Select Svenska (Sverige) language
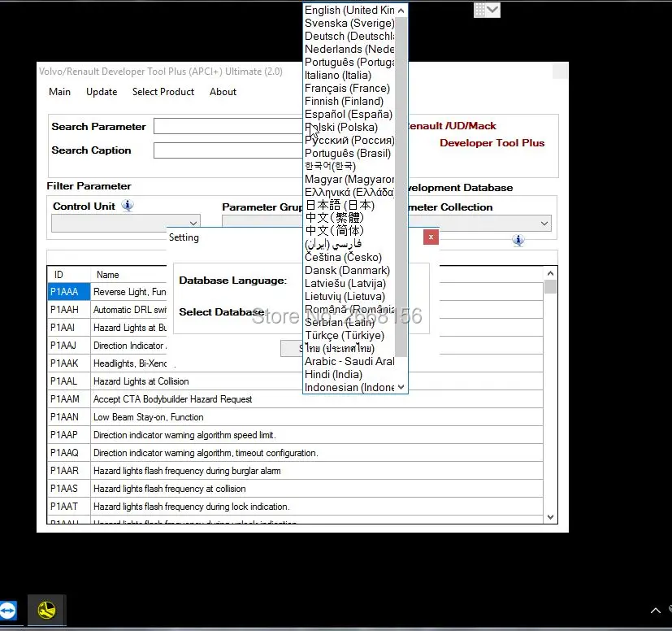The height and width of the screenshot is (631, 672). click(349, 23)
